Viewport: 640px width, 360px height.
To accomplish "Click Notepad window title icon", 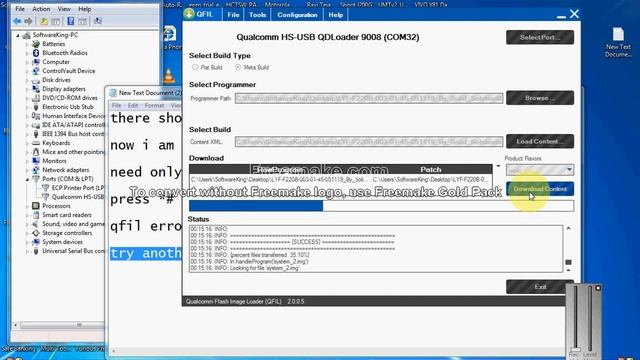I will coord(113,93).
